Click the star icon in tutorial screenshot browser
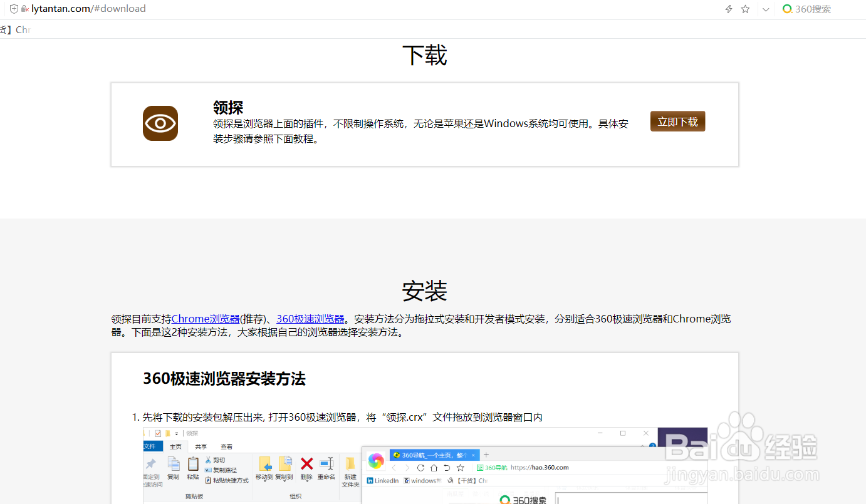 461,468
